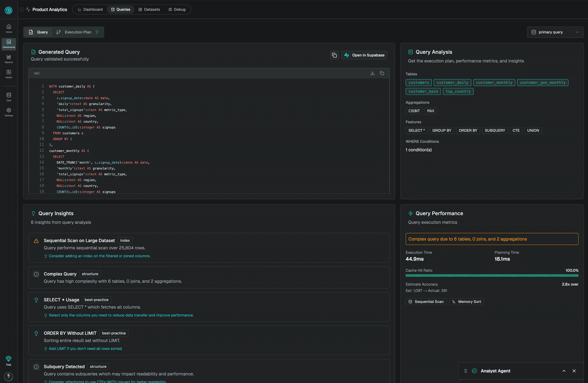Click Open in Supabase button
588x383 pixels.
click(x=364, y=55)
